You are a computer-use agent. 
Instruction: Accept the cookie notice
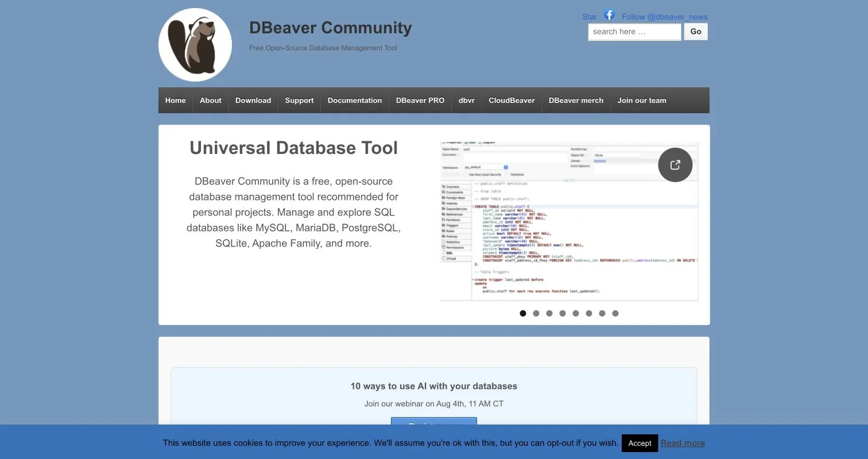pyautogui.click(x=640, y=443)
